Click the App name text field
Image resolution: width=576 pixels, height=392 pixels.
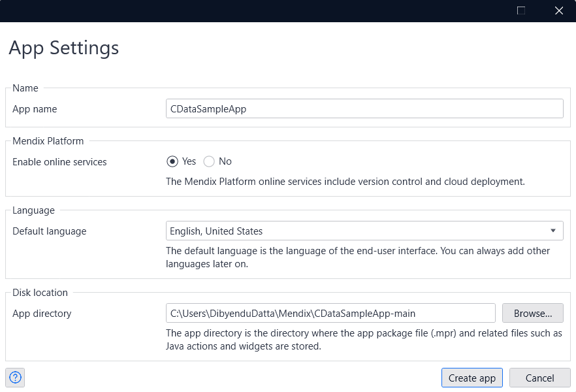pyautogui.click(x=364, y=109)
